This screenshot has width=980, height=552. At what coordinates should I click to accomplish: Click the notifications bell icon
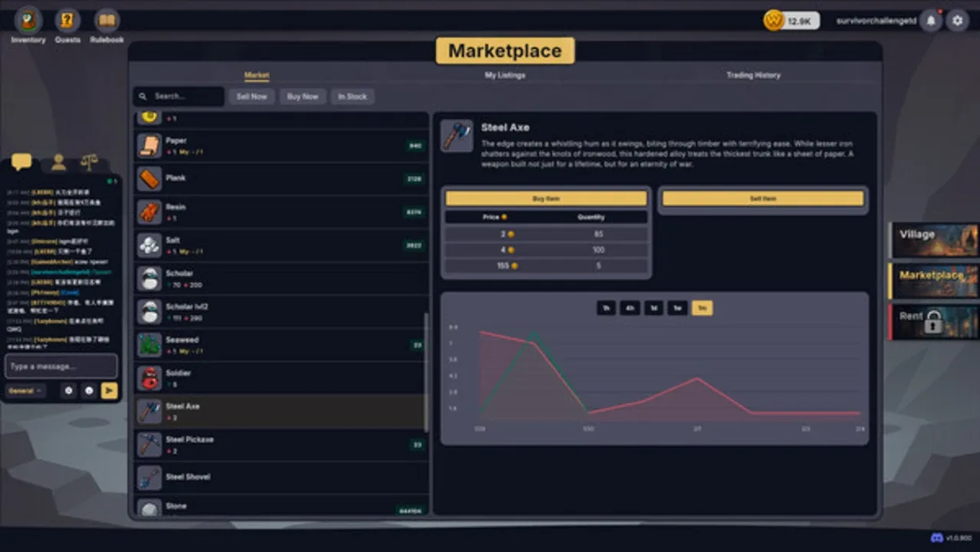931,21
